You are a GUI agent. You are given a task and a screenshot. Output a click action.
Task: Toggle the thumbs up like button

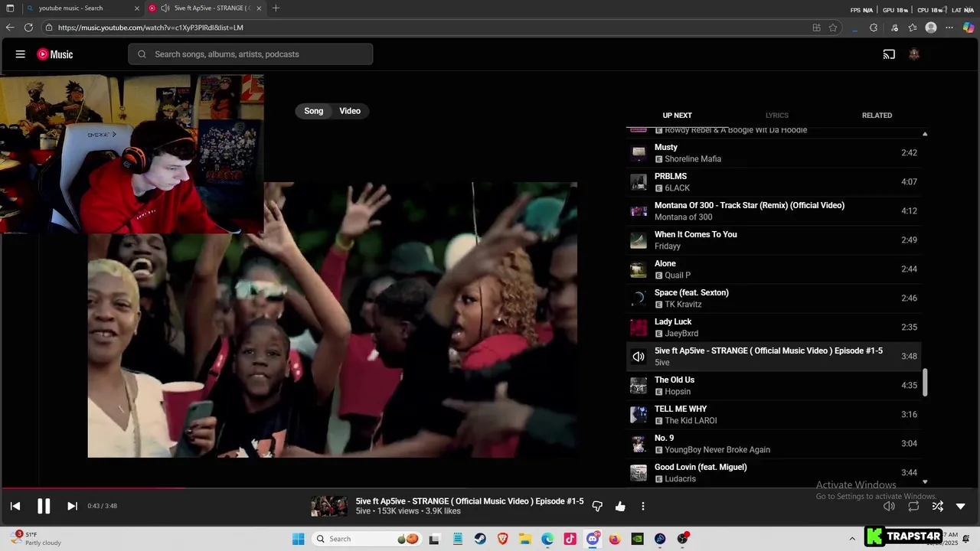(x=620, y=506)
